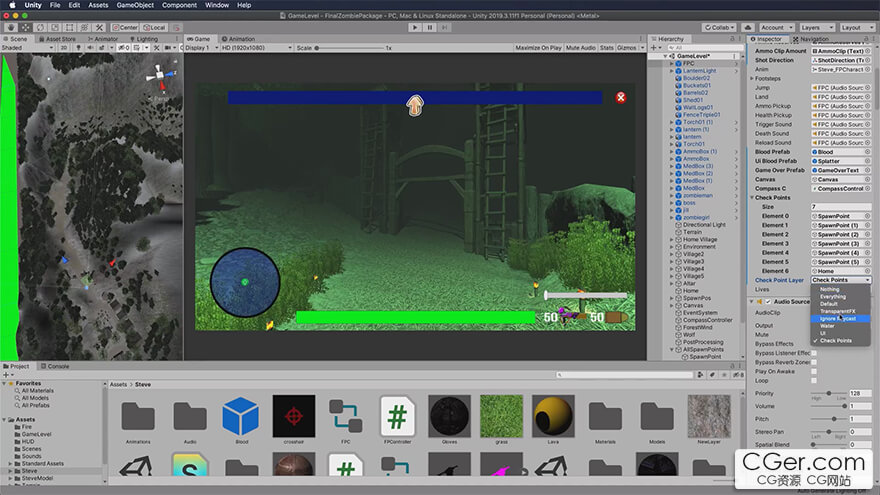Viewport: 880px width, 495px height.
Task: Select Ignore Raycast in layer dropdown
Action: (x=840, y=318)
